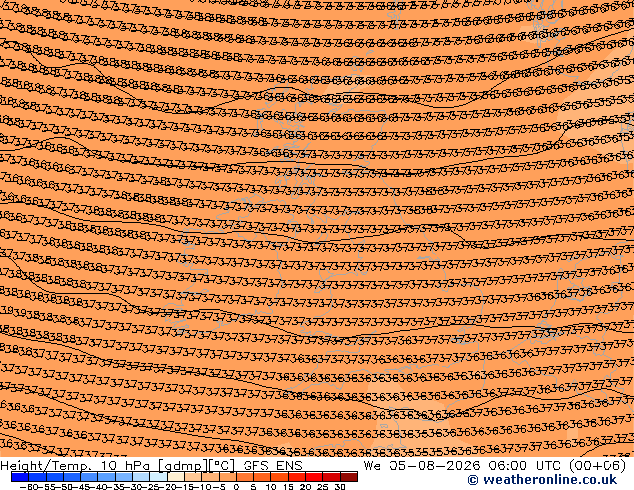Image resolution: width=634 pixels, height=490 pixels.
Task: Select the bright red legend swatch between 20 and 25
Action: point(314,477)
